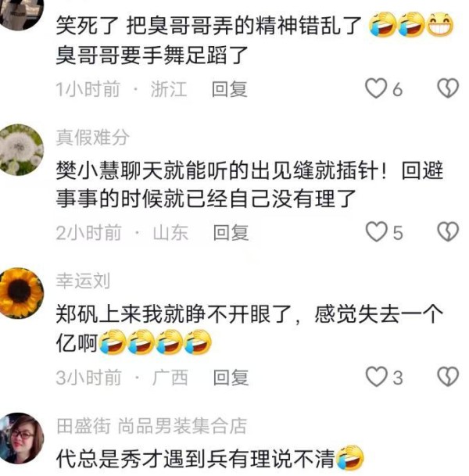Like 真假难分's comment with heart icon

click(377, 232)
